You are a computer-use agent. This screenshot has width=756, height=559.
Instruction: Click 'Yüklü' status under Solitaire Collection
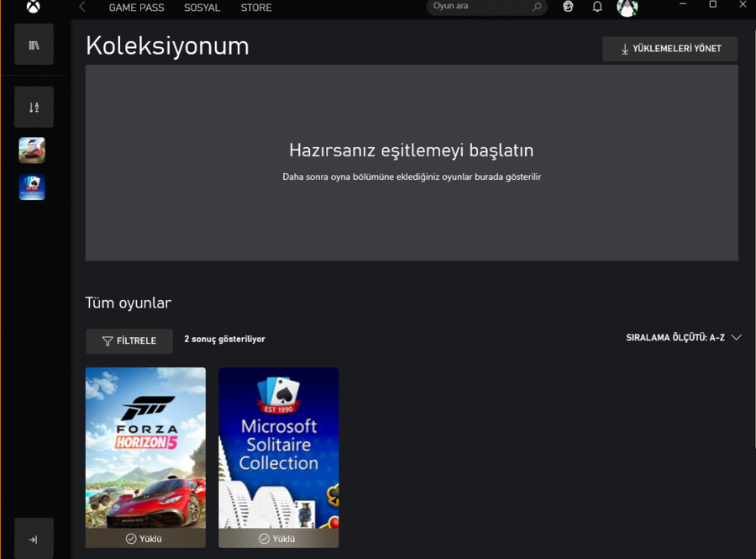click(x=277, y=539)
